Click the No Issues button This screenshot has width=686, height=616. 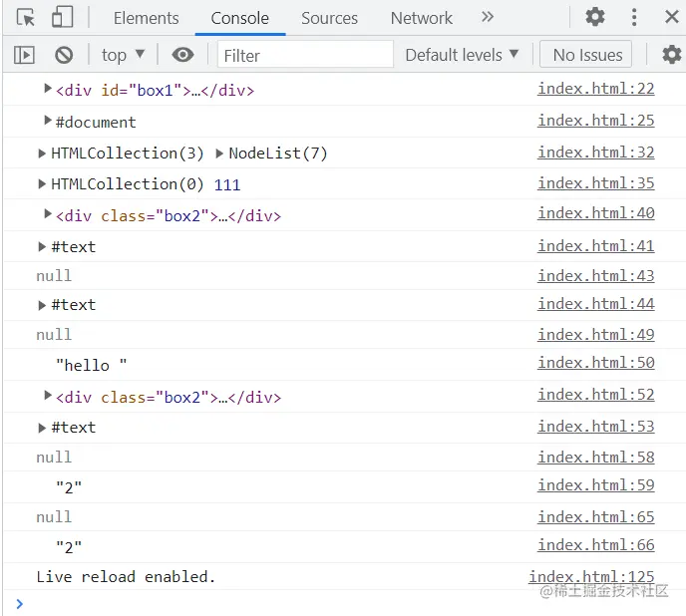[586, 54]
